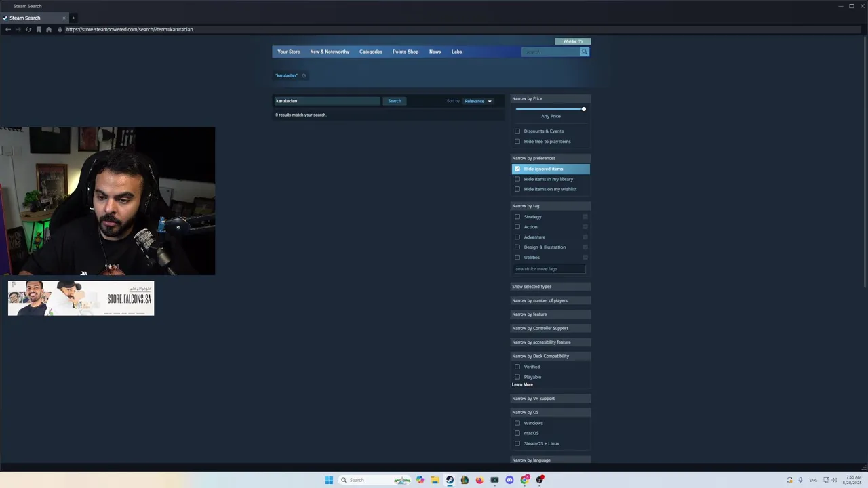Open the volume icon in the system tray
Viewport: 868px width, 488px height.
[x=834, y=480]
